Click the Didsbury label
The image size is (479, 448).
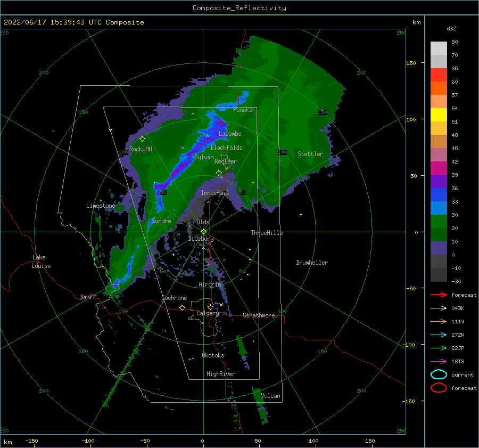click(201, 239)
